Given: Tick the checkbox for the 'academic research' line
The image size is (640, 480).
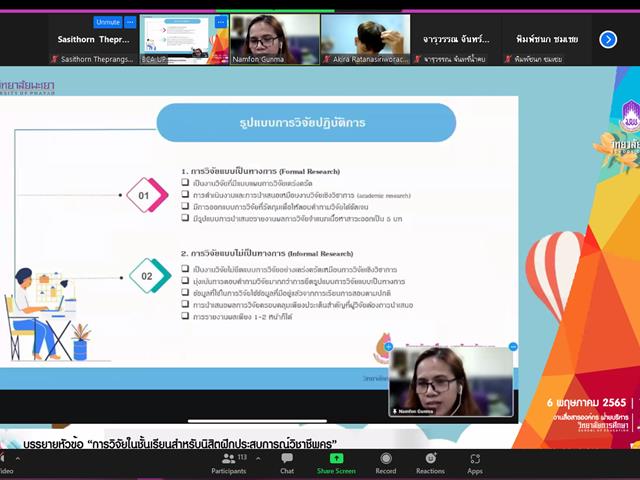Looking at the screenshot, I should pos(185,194).
